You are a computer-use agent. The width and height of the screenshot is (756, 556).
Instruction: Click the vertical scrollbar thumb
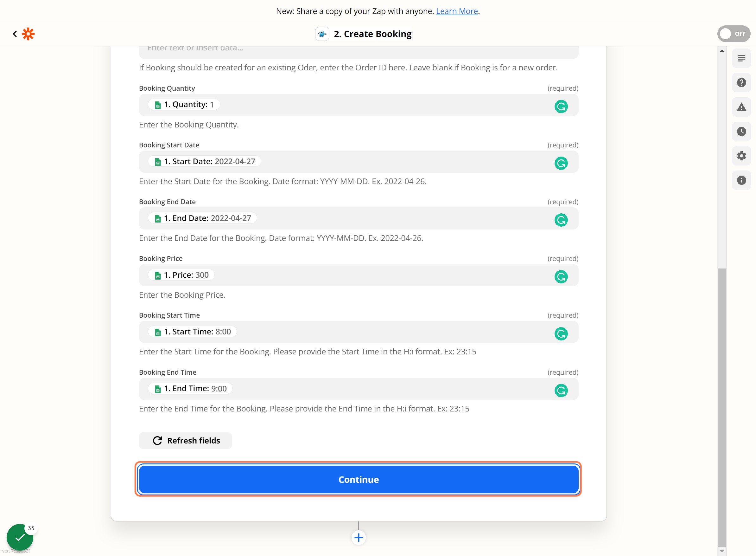[722, 407]
